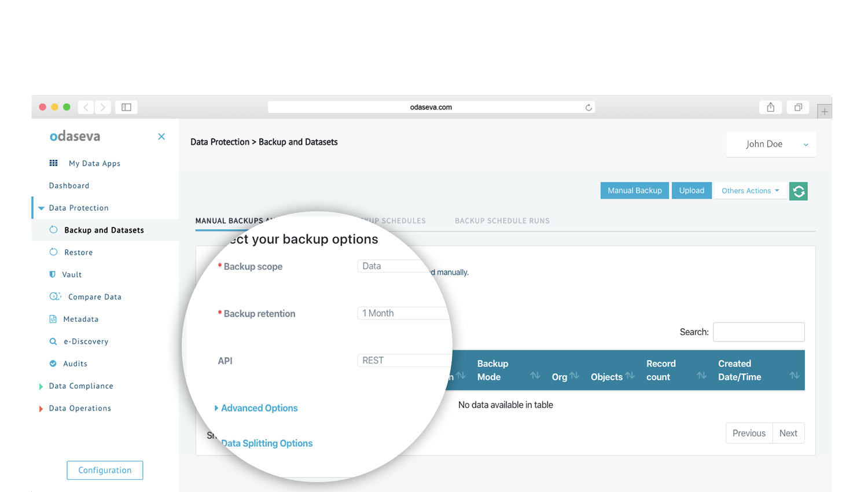Image resolution: width=868 pixels, height=492 pixels.
Task: Click the Previous pagination button
Action: [x=749, y=433]
